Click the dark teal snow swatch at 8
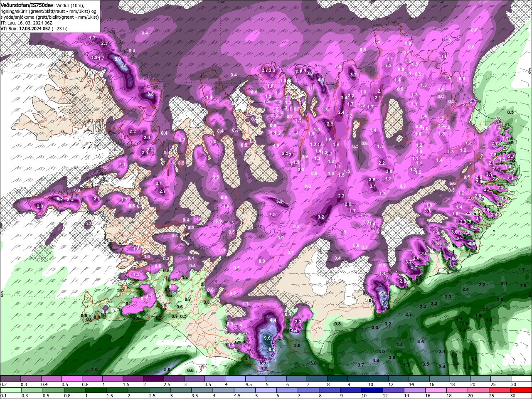The image size is (532, 399). tap(337, 379)
